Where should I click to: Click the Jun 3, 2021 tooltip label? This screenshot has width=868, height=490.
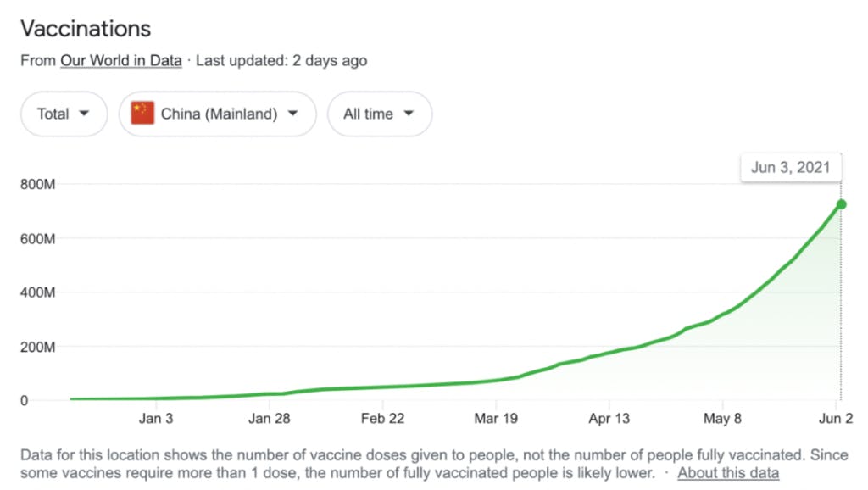click(x=790, y=167)
